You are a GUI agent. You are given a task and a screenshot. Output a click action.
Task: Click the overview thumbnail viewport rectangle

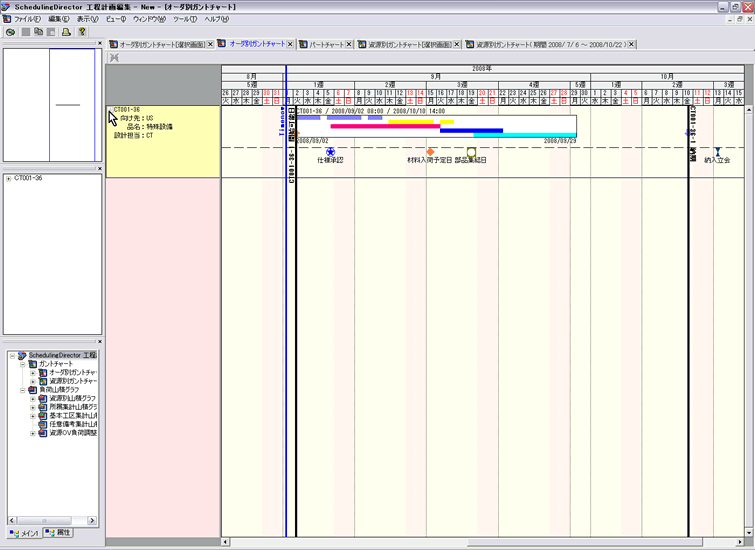point(72,105)
